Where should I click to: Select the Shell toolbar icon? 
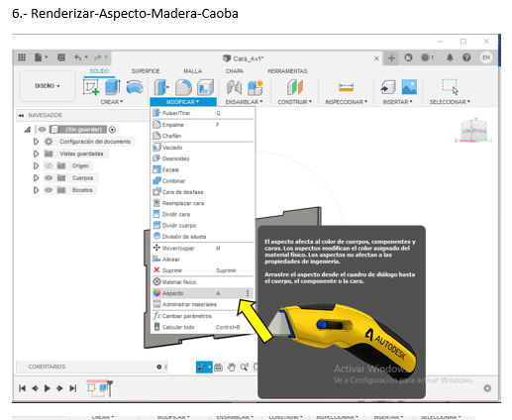pyautogui.click(x=205, y=87)
